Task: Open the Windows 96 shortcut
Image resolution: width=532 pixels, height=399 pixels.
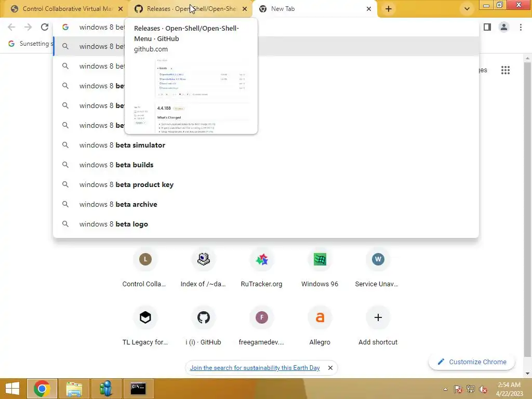Action: pos(320,268)
